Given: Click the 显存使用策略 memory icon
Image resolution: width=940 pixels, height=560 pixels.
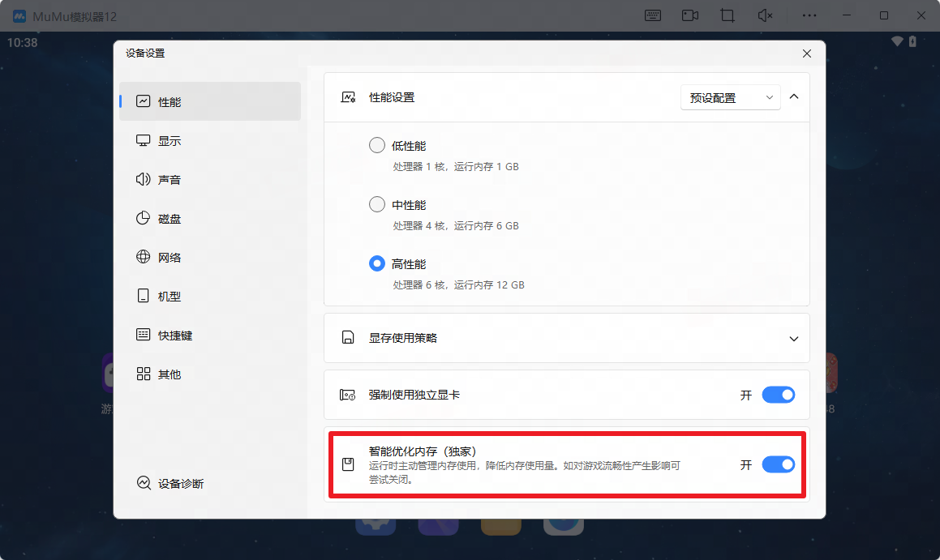Looking at the screenshot, I should click(348, 338).
